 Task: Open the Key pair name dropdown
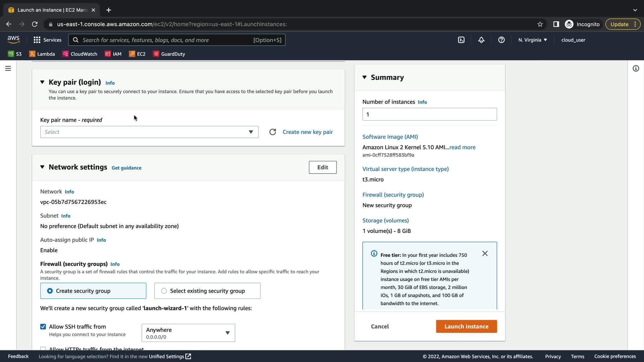149,132
